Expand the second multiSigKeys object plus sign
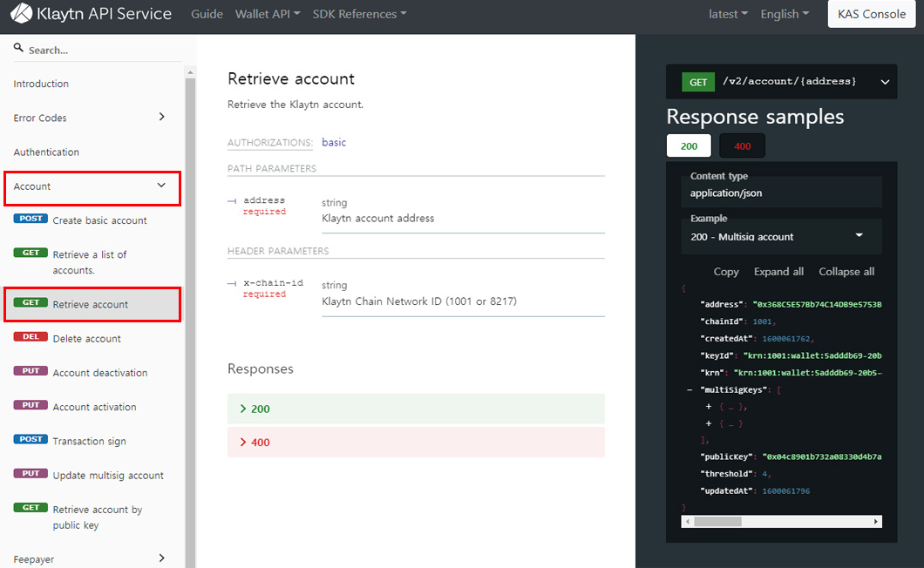924x568 pixels. click(x=709, y=423)
